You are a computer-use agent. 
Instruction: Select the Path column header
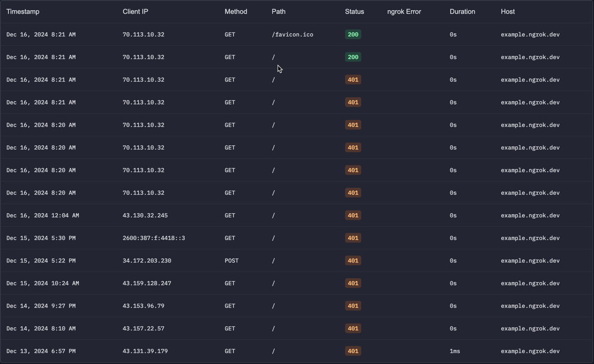(x=278, y=12)
